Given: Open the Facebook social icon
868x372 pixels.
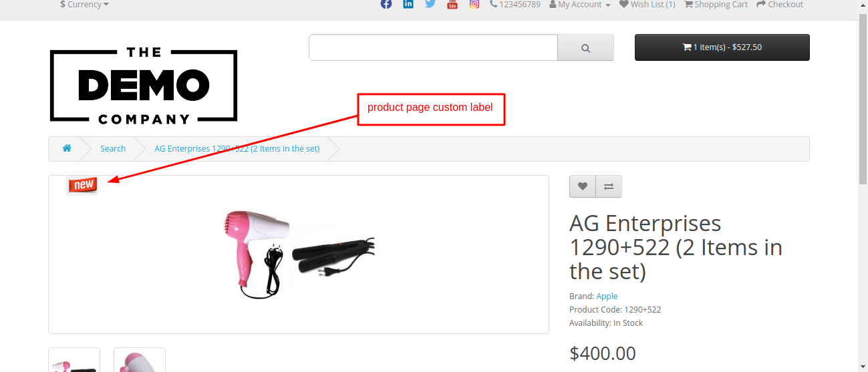Looking at the screenshot, I should [386, 4].
